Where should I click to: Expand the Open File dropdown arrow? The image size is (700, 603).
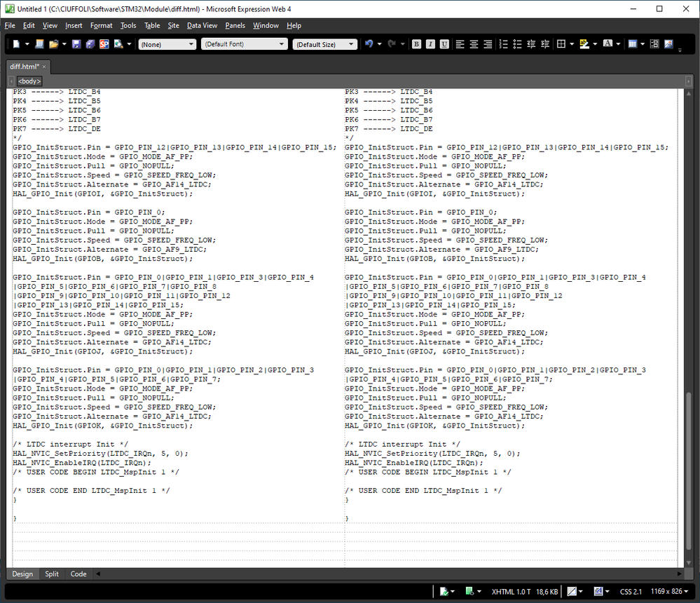64,44
